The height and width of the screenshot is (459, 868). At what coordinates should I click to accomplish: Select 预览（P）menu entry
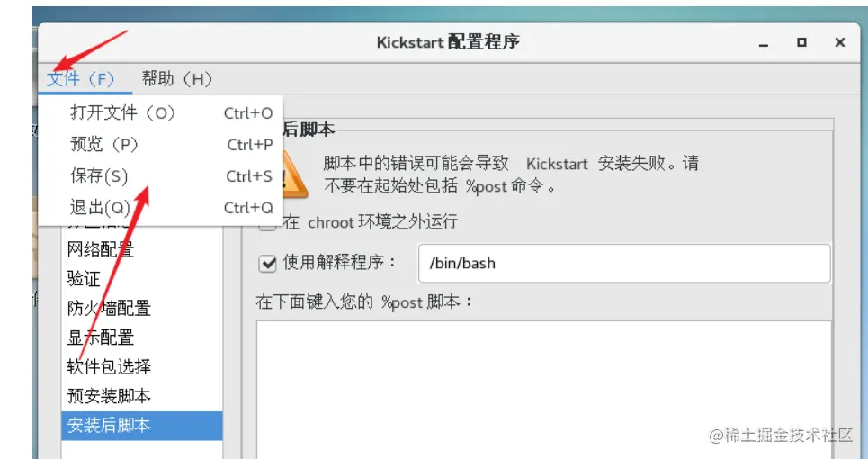point(161,145)
